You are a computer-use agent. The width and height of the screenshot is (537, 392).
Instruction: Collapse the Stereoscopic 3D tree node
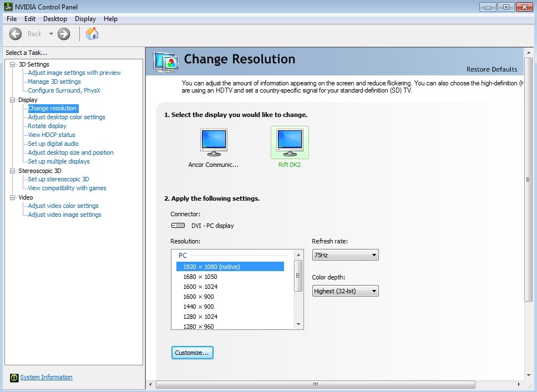point(13,171)
